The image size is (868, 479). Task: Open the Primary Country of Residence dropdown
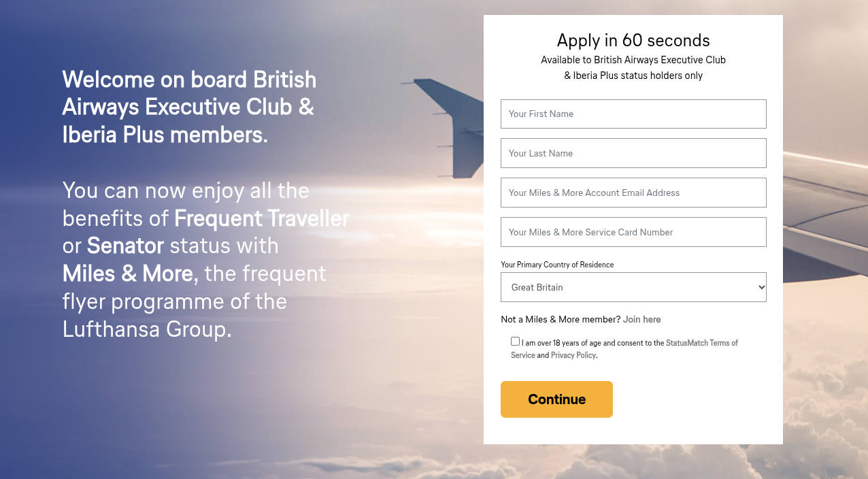[x=633, y=287]
